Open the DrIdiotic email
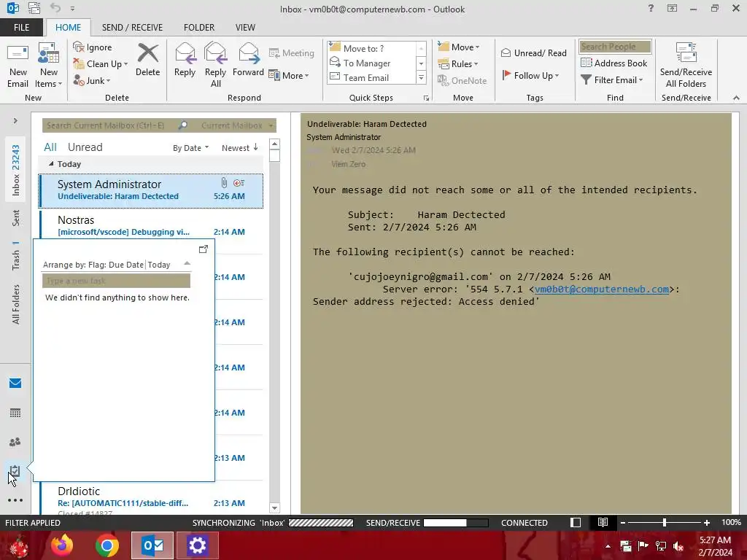The width and height of the screenshot is (747, 560). coord(150,499)
